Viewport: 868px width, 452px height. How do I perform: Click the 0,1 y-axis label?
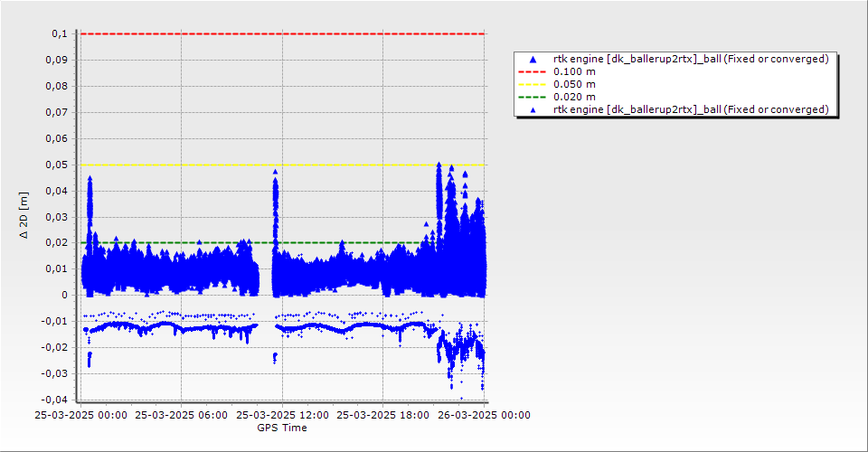[x=60, y=33]
